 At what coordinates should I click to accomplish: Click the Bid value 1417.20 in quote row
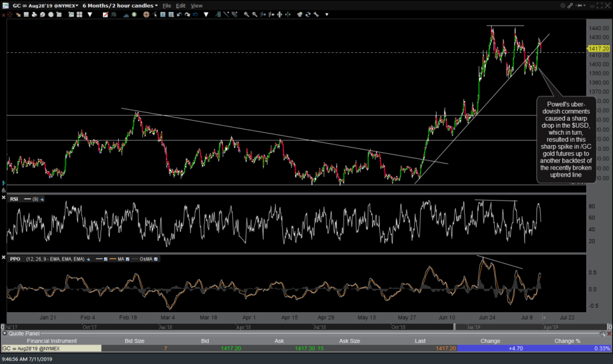[231, 349]
